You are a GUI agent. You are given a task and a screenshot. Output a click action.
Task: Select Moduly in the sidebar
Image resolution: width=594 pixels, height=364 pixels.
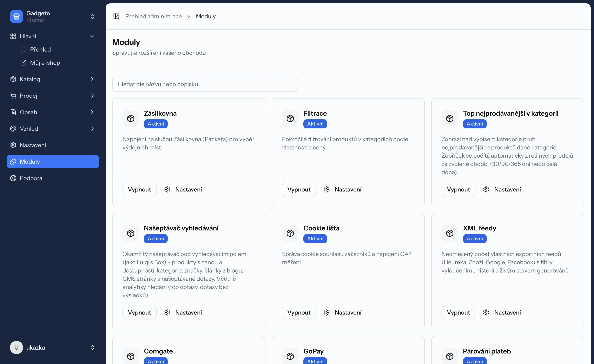(53, 162)
